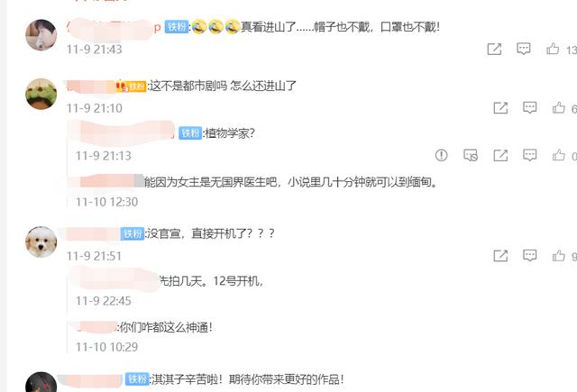This screenshot has width=577, height=392.
Task: Open the commenter name before 淇淇子辛苦啦
Action: coord(90,380)
